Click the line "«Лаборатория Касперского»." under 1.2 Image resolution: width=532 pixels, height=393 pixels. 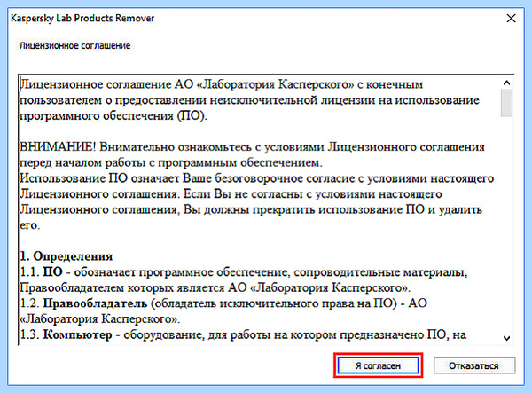[100, 319]
